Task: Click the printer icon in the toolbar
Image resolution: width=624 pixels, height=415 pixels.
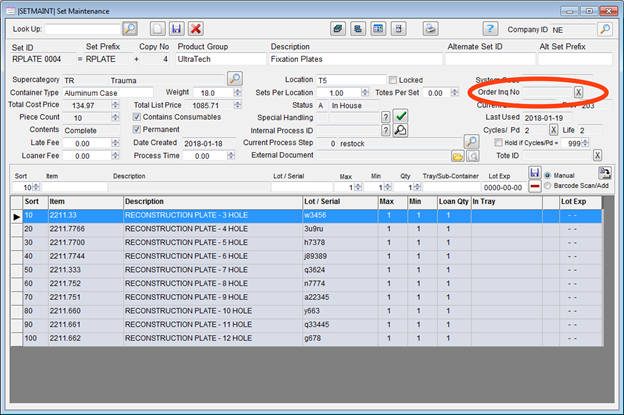Action: point(430,29)
